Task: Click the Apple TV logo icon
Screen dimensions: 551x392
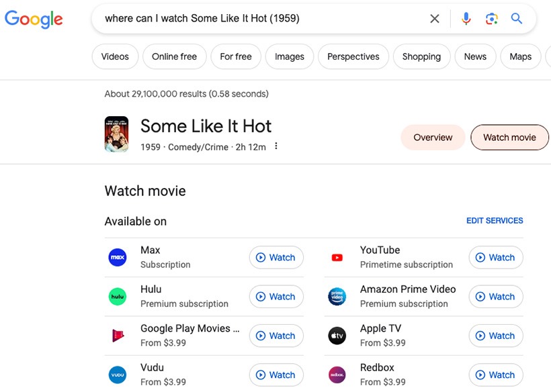Action: coord(337,336)
